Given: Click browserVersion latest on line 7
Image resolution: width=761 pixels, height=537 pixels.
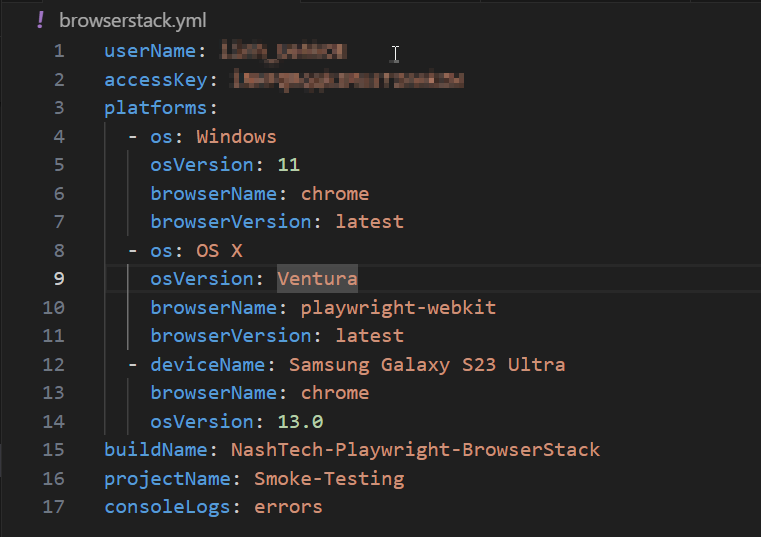Looking at the screenshot, I should click(369, 222).
